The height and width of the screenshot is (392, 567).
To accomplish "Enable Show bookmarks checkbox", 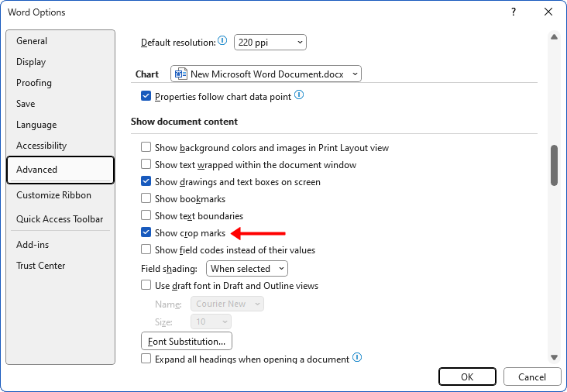I will pyautogui.click(x=146, y=199).
